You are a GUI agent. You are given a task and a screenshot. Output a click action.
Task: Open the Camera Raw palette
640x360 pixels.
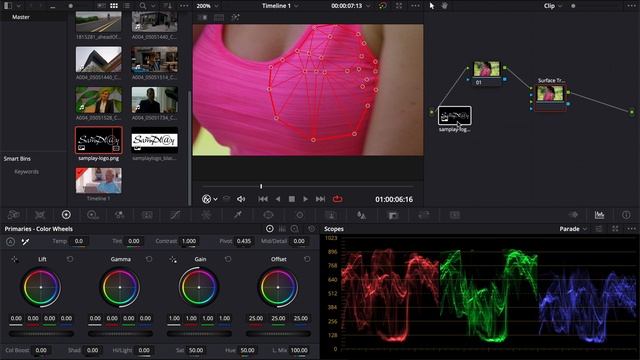coord(13,215)
